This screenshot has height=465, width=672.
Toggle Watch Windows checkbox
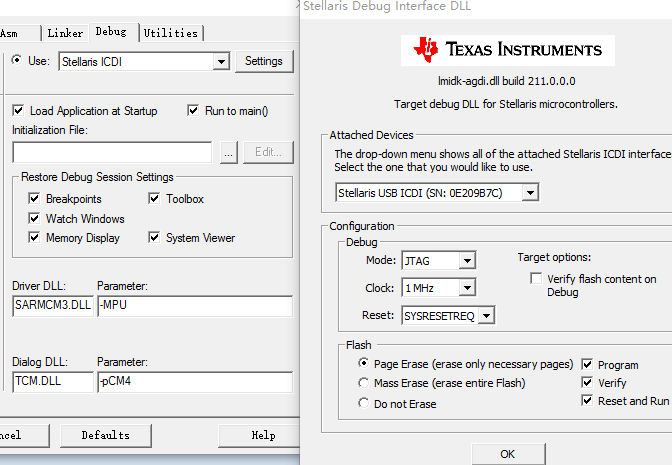coord(34,218)
